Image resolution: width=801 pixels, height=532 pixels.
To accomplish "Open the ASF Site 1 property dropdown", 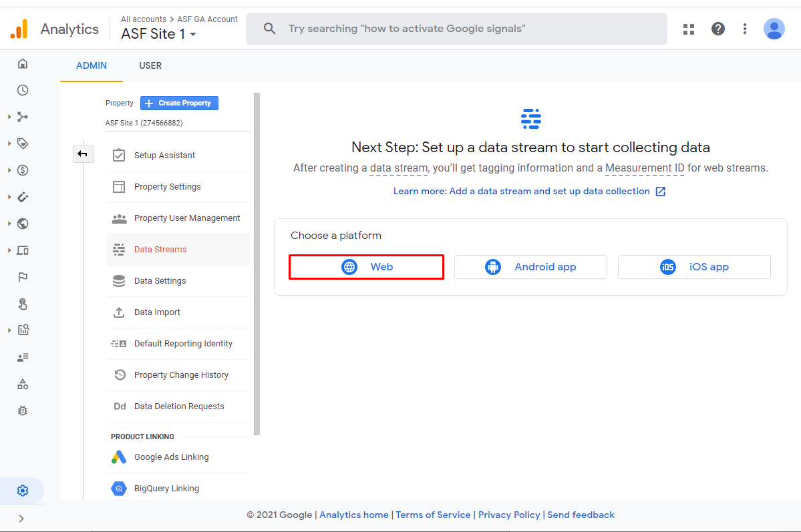I will tap(159, 33).
